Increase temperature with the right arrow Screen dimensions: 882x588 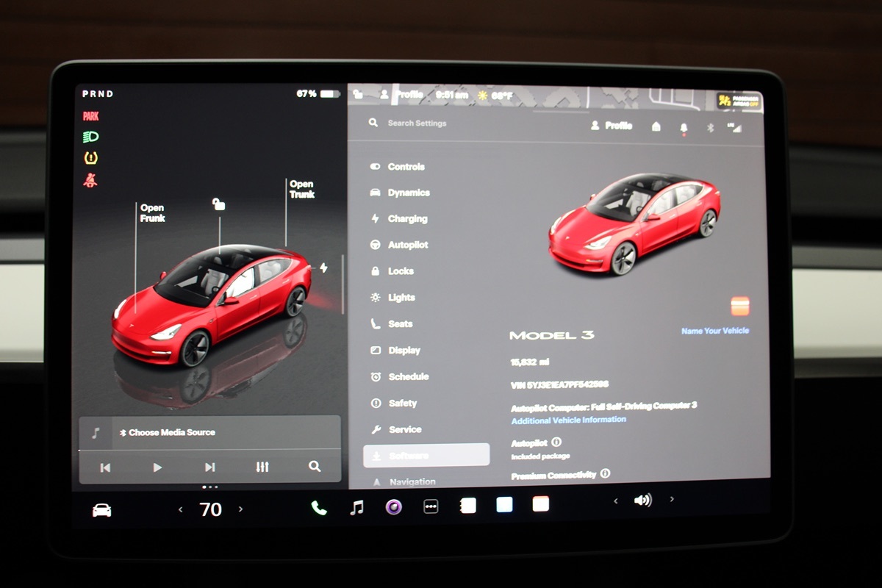pos(240,509)
